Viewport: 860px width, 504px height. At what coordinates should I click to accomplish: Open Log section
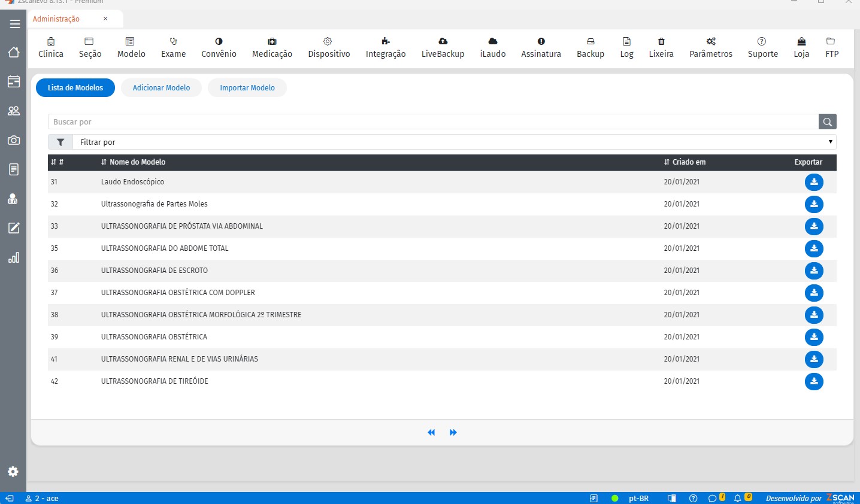[626, 48]
